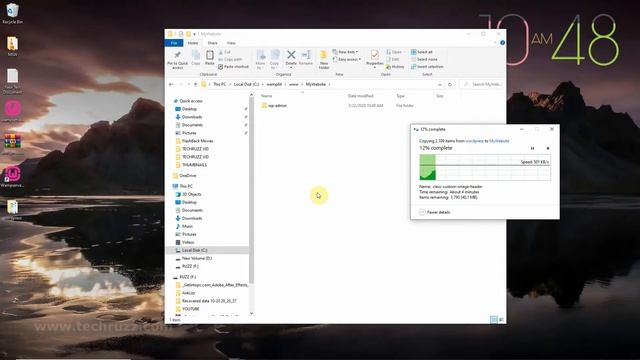Select OneDrive in navigation pane
The height and width of the screenshot is (360, 640).
(188, 176)
